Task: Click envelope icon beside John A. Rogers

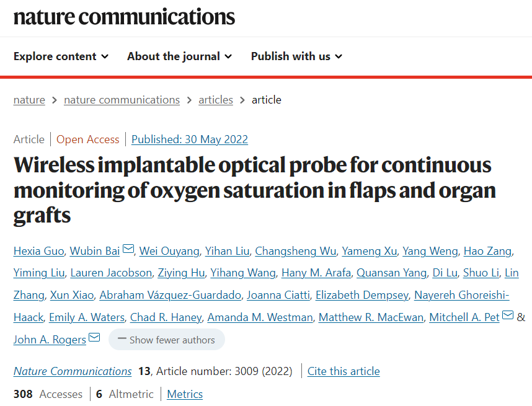Action: click(94, 338)
